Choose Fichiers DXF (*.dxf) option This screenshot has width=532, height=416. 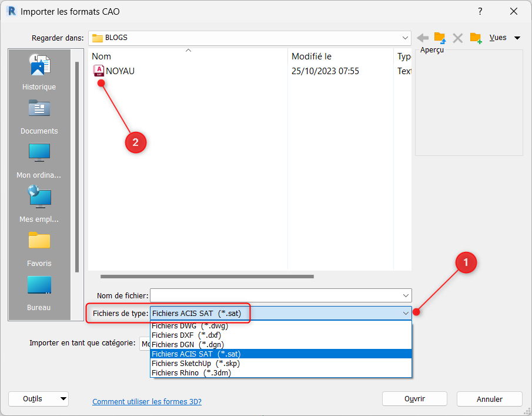[280, 335]
